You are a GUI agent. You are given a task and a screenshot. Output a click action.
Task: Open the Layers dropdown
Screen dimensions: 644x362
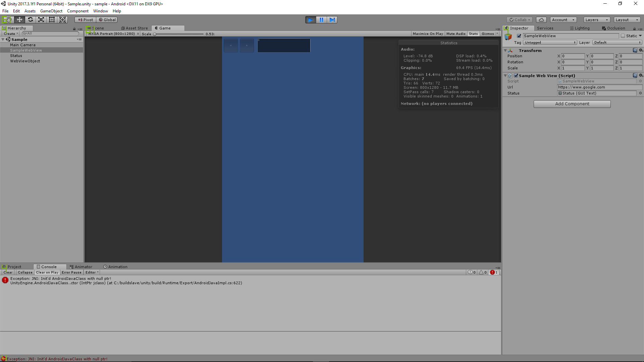click(597, 20)
